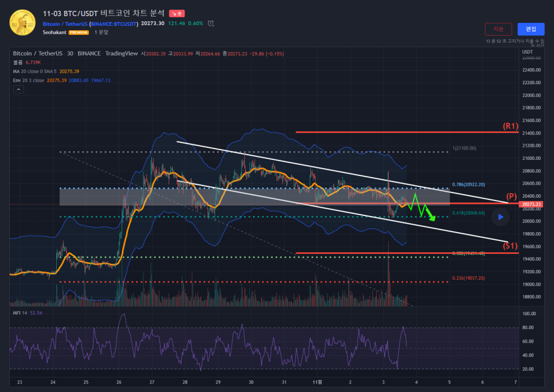Click the alarm clock icon beside price change

tap(211, 23)
